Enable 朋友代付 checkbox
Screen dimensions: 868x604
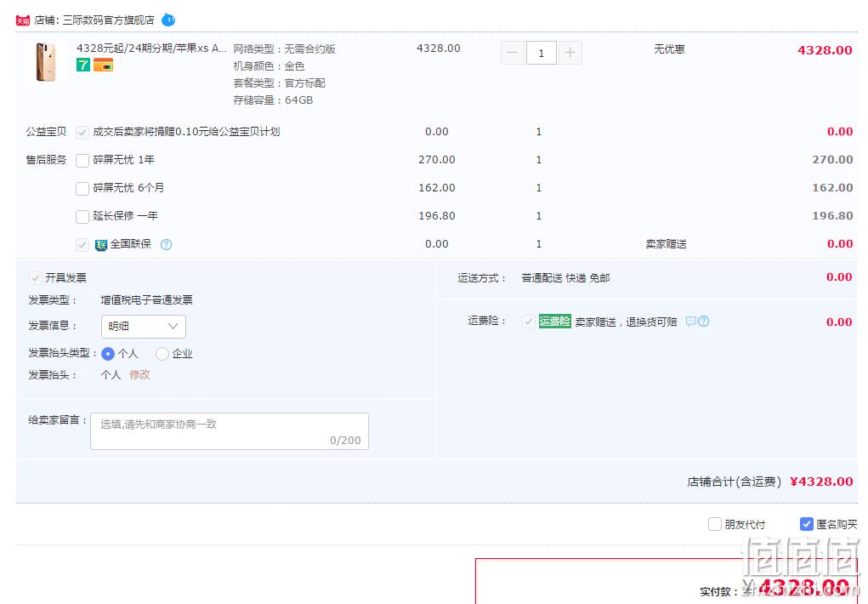[715, 524]
